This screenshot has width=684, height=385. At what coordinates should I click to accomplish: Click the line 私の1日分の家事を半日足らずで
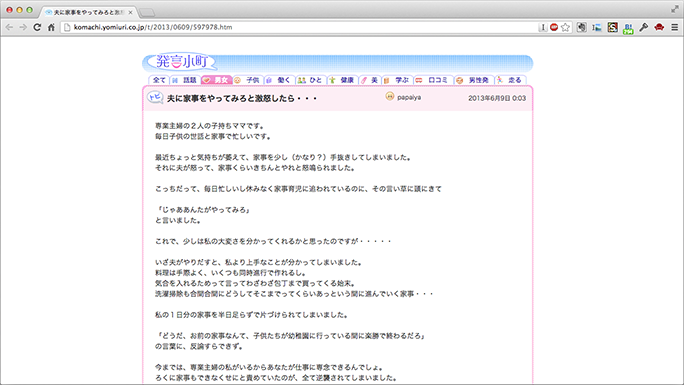click(x=251, y=315)
